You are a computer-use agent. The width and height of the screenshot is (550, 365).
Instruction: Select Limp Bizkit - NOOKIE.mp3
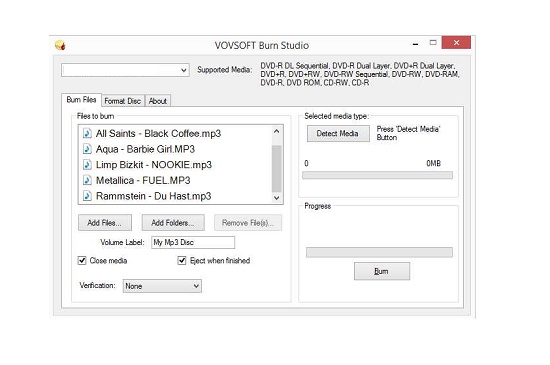coord(154,165)
